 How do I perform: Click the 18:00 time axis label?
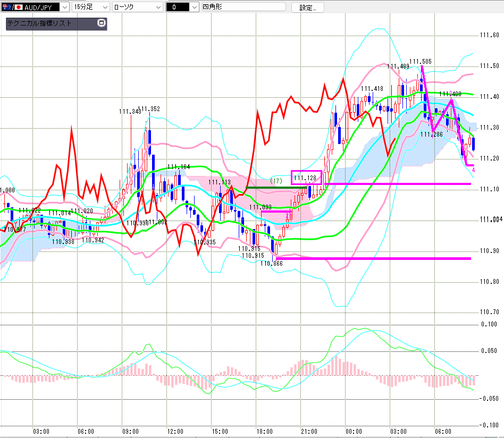click(x=265, y=432)
